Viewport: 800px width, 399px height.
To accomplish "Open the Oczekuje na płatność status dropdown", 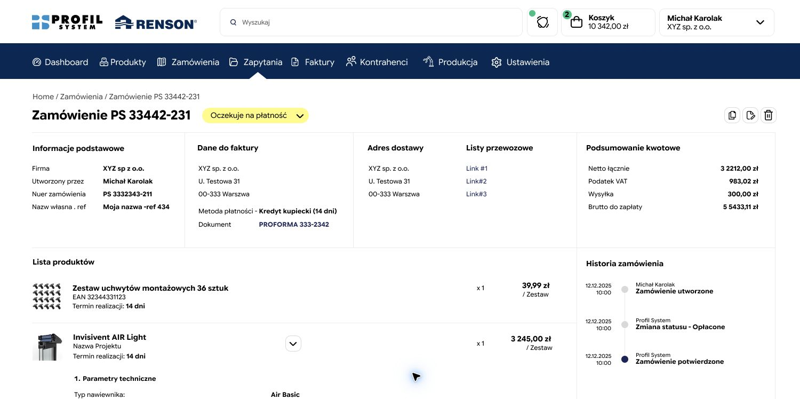I will point(255,115).
